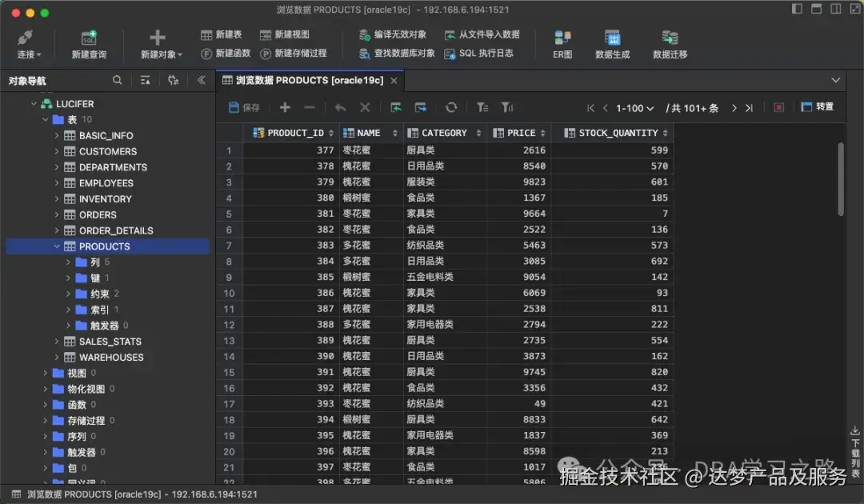Viewport: 864px width, 504px height.
Task: Click the 新建查询 new query icon
Action: click(89, 38)
